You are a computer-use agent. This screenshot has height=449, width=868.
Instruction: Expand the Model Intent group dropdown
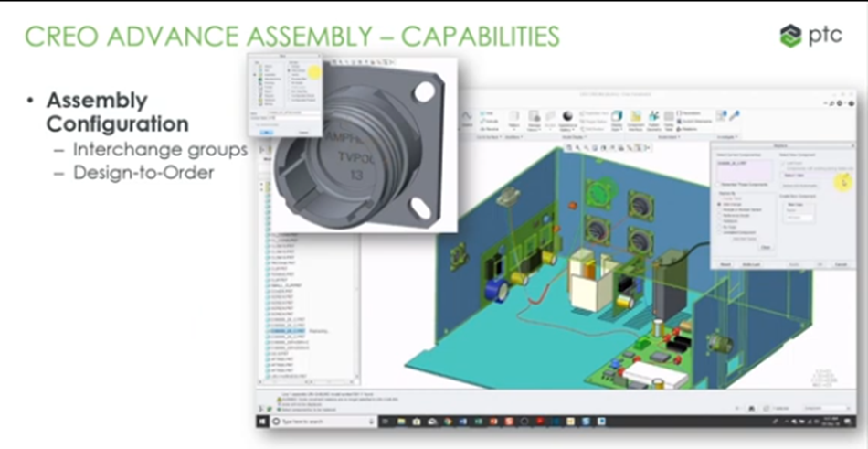(x=669, y=137)
